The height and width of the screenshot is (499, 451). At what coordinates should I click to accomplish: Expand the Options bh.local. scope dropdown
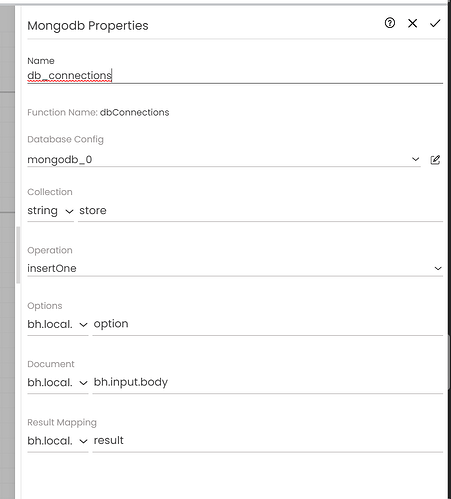(58, 324)
